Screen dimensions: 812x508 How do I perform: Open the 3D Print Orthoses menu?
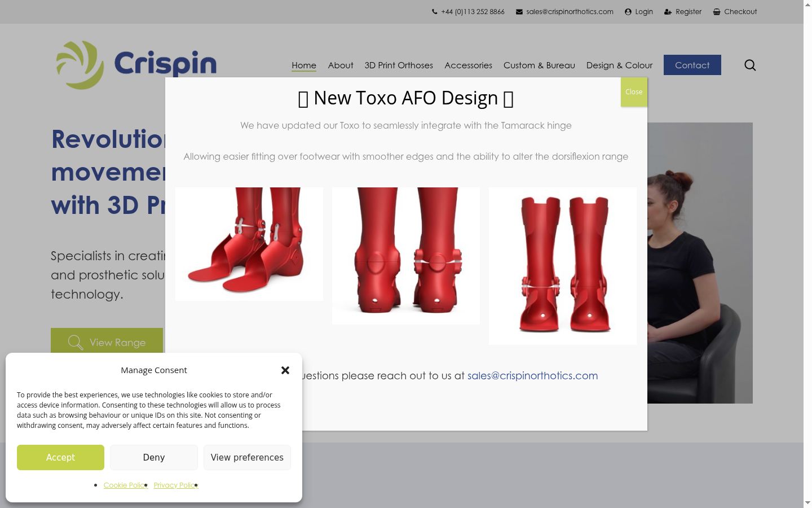pos(399,65)
